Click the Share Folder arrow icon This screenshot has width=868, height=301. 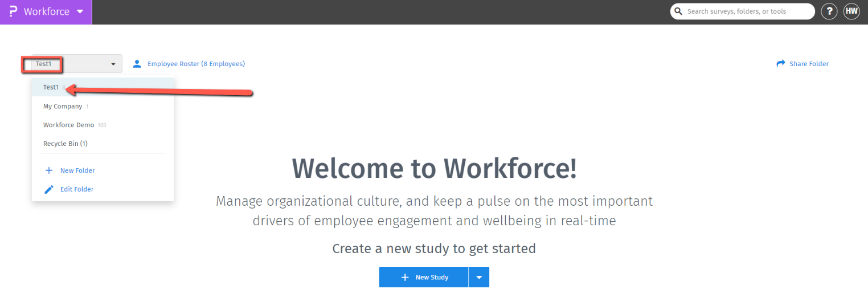click(x=781, y=64)
